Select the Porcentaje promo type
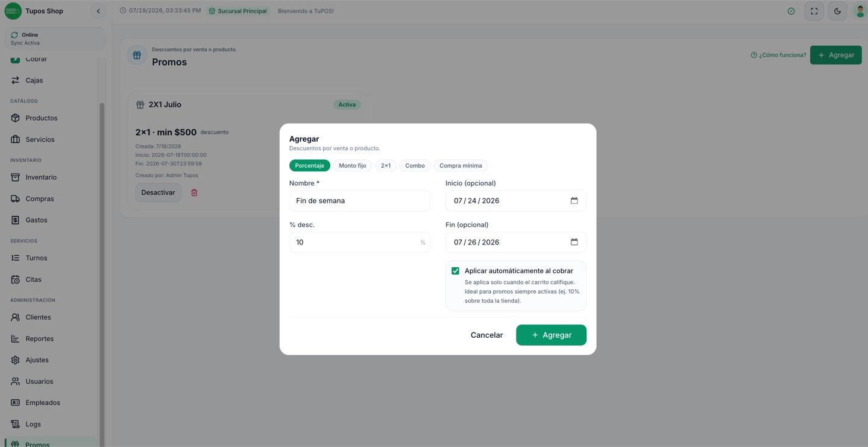868x447 pixels. point(309,165)
